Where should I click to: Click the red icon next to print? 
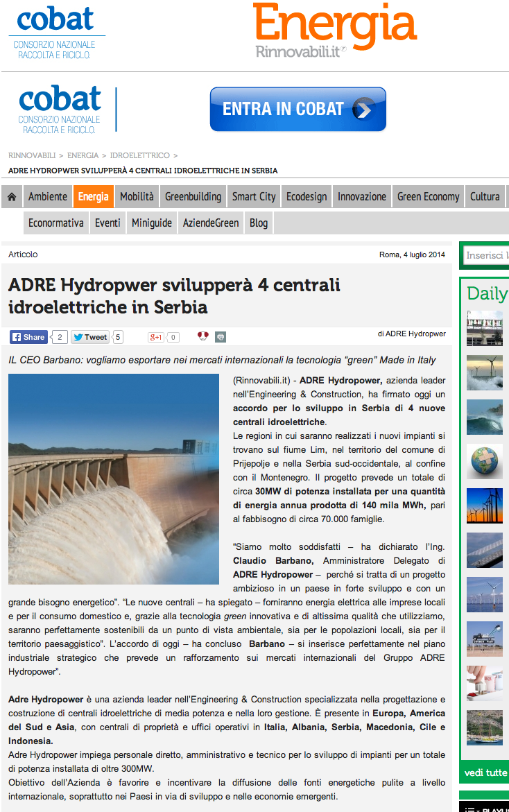203,336
